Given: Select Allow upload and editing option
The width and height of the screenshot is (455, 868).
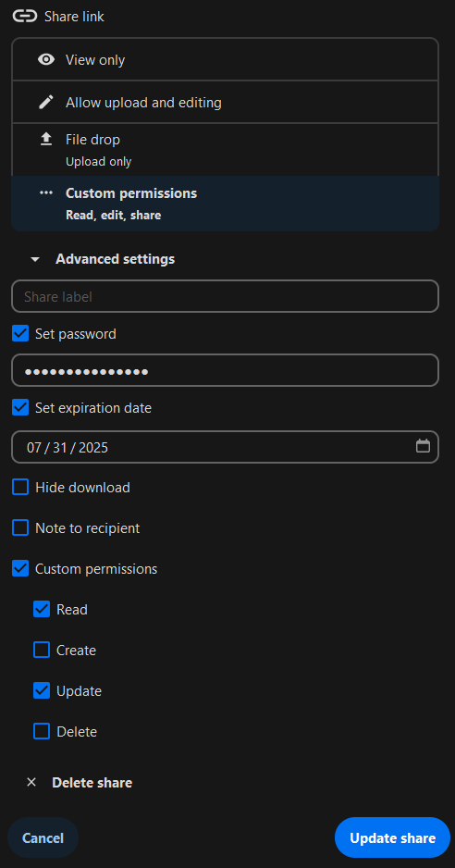Looking at the screenshot, I should pyautogui.click(x=226, y=103).
